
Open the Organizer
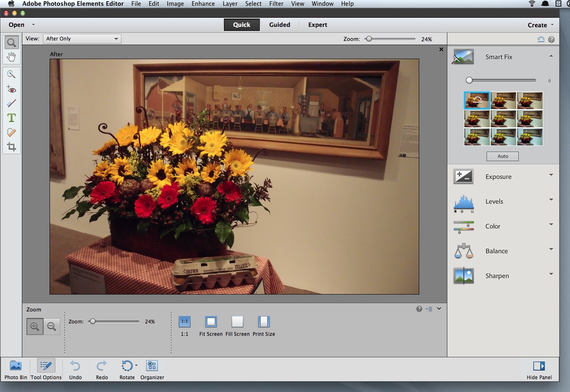click(x=152, y=369)
